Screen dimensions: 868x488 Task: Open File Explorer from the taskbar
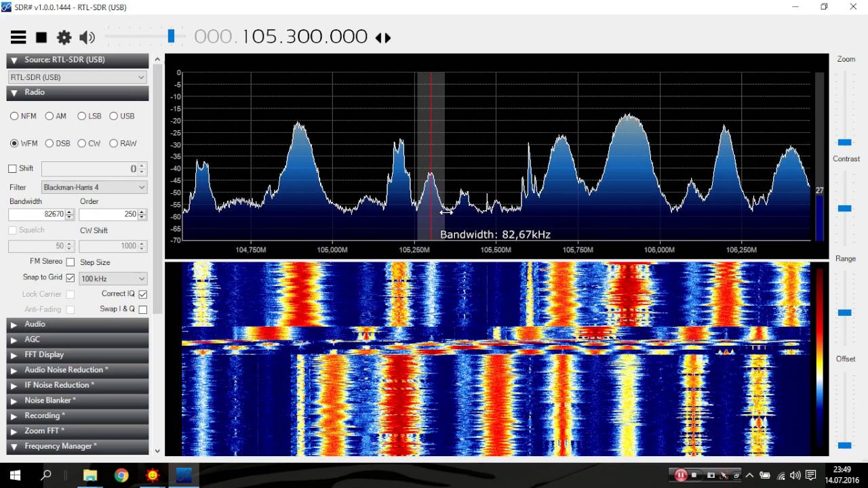(x=90, y=475)
